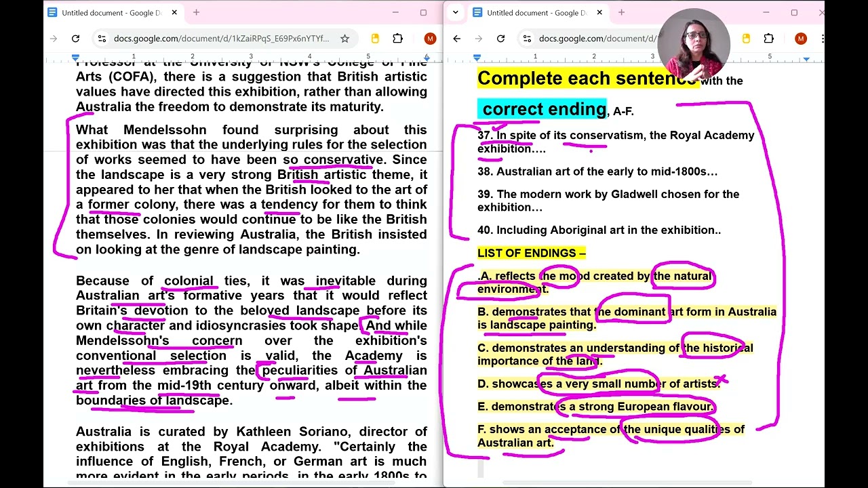This screenshot has height=488, width=868.
Task: Open the Extensions puzzle icon in left window
Action: [398, 39]
